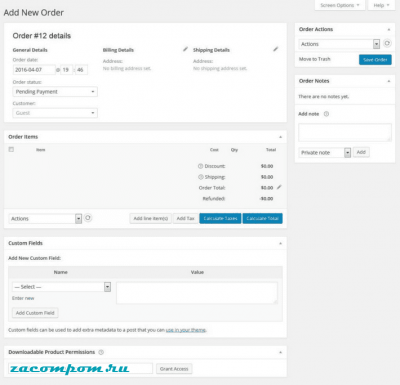Image resolution: width=400 pixels, height=385 pixels.
Task: Click Add Custom Field button
Action: (35, 313)
